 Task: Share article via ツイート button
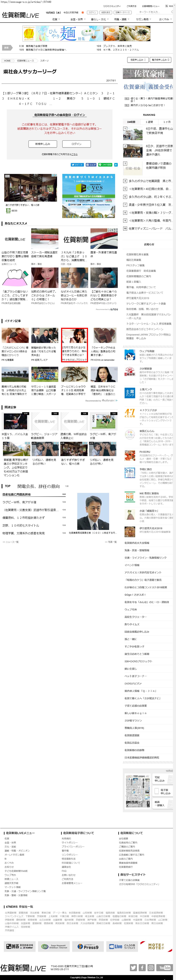(x=77, y=165)
